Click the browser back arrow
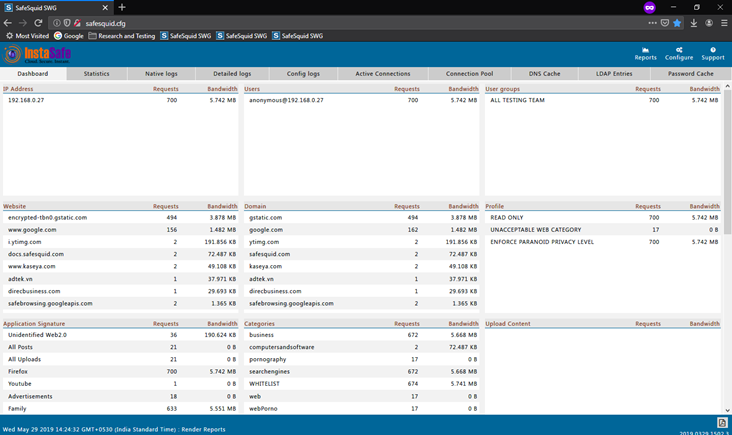 [x=8, y=22]
